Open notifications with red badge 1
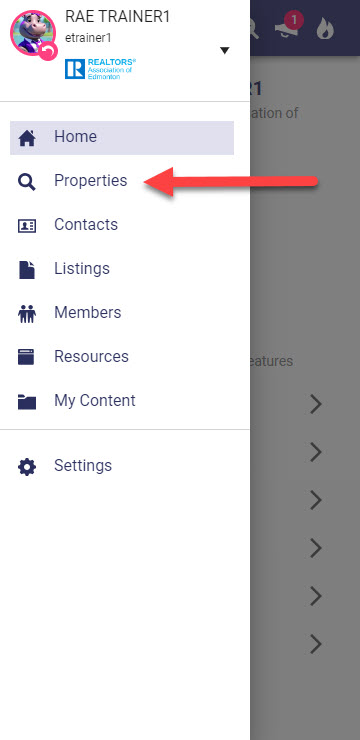 pos(289,27)
